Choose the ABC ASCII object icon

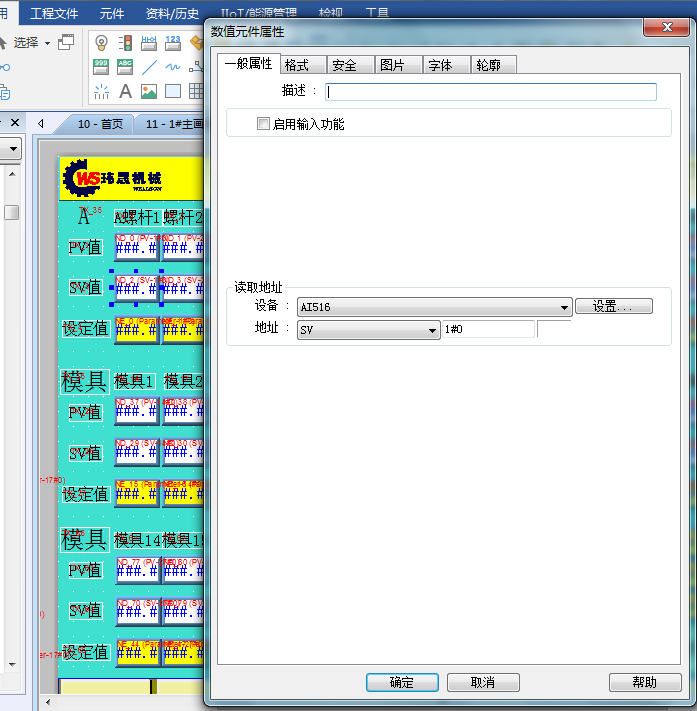click(x=125, y=67)
